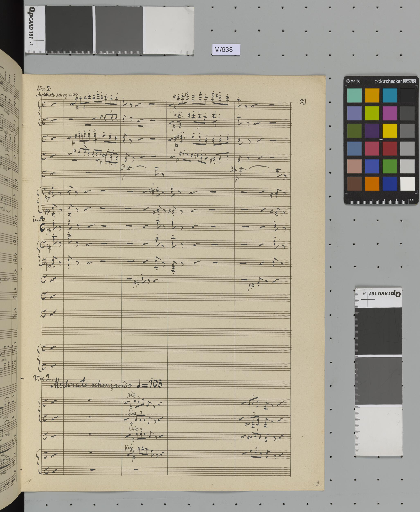420x512 pixels.
Task: Click the Var 2 heading at the page top
Action: click(44, 88)
